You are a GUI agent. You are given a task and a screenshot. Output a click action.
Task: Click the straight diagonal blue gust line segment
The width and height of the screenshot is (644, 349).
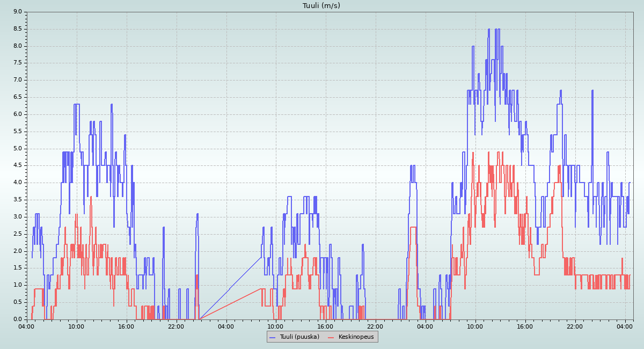coord(231,288)
